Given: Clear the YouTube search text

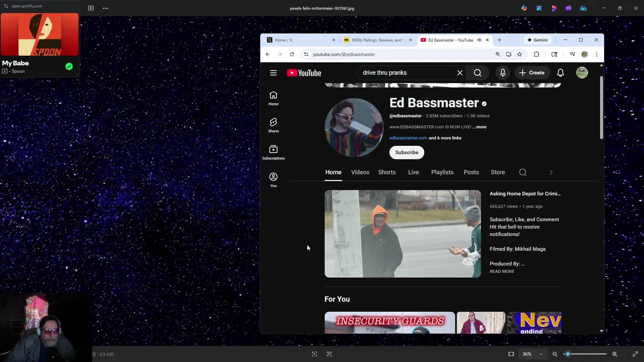Looking at the screenshot, I should tap(460, 73).
